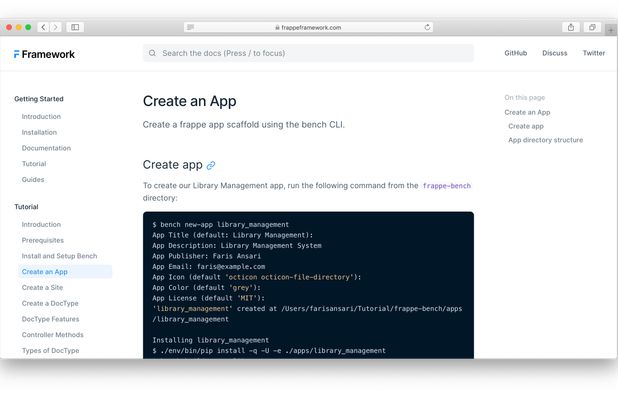Viewport: 618px width, 394px height.
Task: Open the Types of DocType page
Action: (x=50, y=351)
